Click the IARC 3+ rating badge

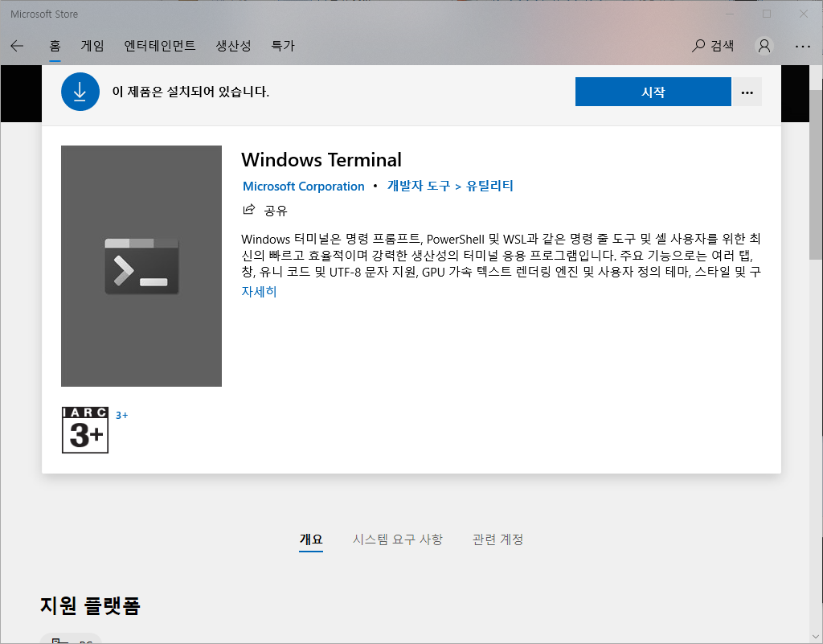click(x=85, y=430)
